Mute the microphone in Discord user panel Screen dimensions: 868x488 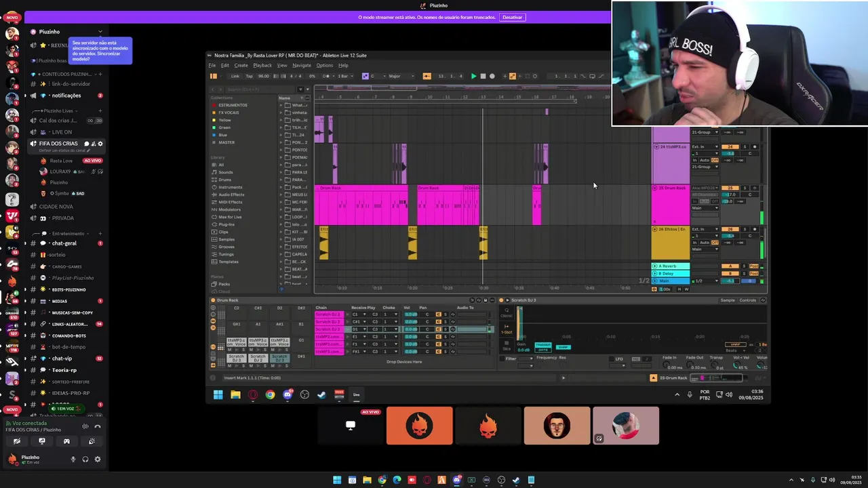click(x=73, y=460)
